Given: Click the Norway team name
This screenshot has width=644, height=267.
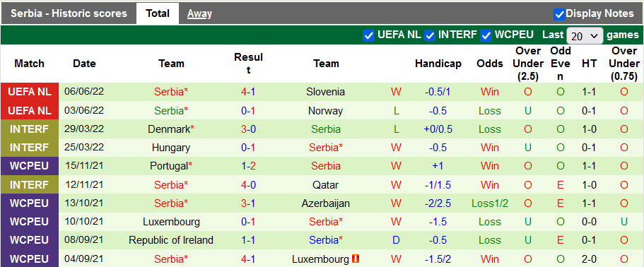Looking at the screenshot, I should click(326, 111).
